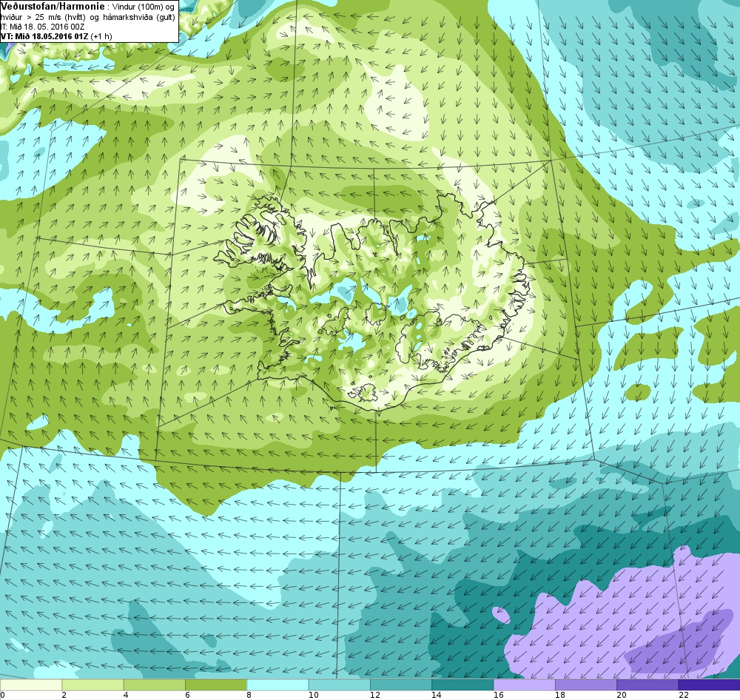Image resolution: width=740 pixels, height=700 pixels.
Task: Click the legend value '4'
Action: pos(126,696)
